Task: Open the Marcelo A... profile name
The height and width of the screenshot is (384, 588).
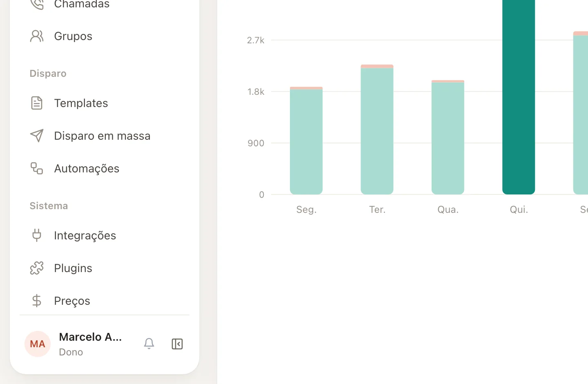Action: 90,337
